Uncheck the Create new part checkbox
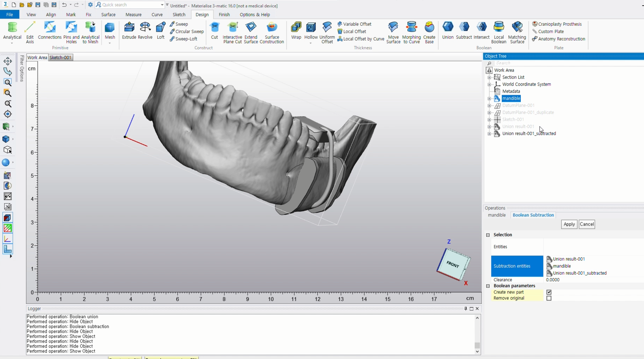 [549, 292]
